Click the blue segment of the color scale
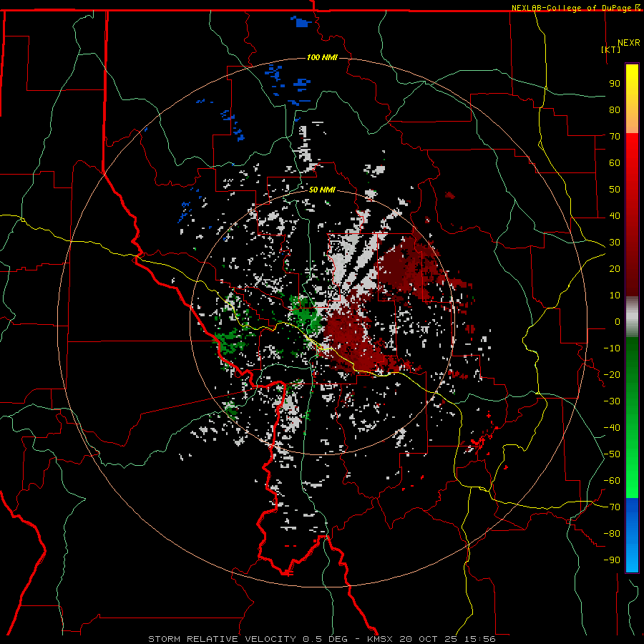 pos(632,535)
